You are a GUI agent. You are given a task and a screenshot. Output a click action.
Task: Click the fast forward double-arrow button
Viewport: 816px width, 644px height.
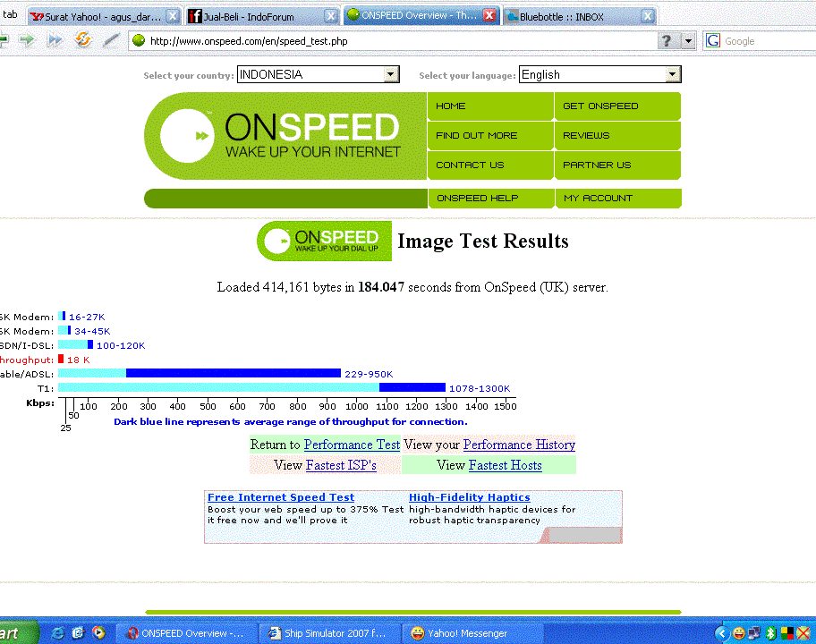click(55, 39)
